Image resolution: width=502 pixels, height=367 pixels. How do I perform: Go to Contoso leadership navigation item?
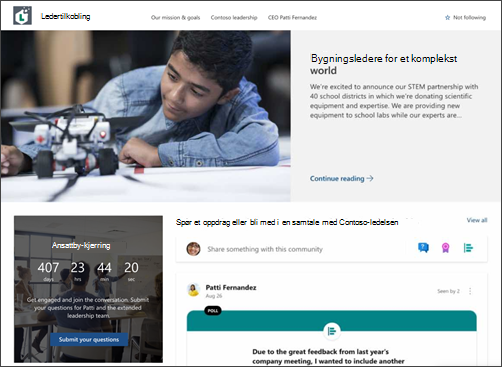pyautogui.click(x=234, y=17)
